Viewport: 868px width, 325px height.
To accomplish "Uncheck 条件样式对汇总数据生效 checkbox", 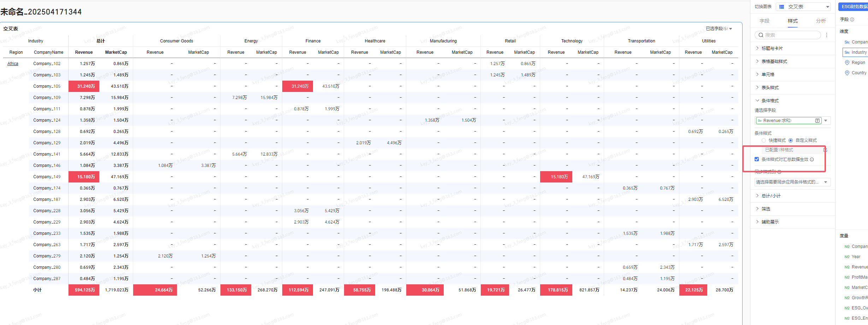I will 757,159.
